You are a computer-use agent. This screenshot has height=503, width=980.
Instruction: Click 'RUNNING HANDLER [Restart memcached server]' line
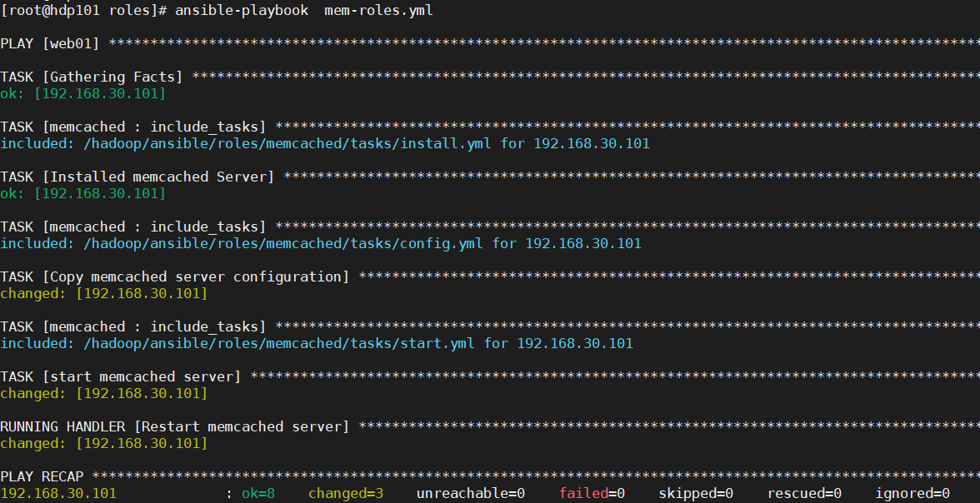pos(175,426)
